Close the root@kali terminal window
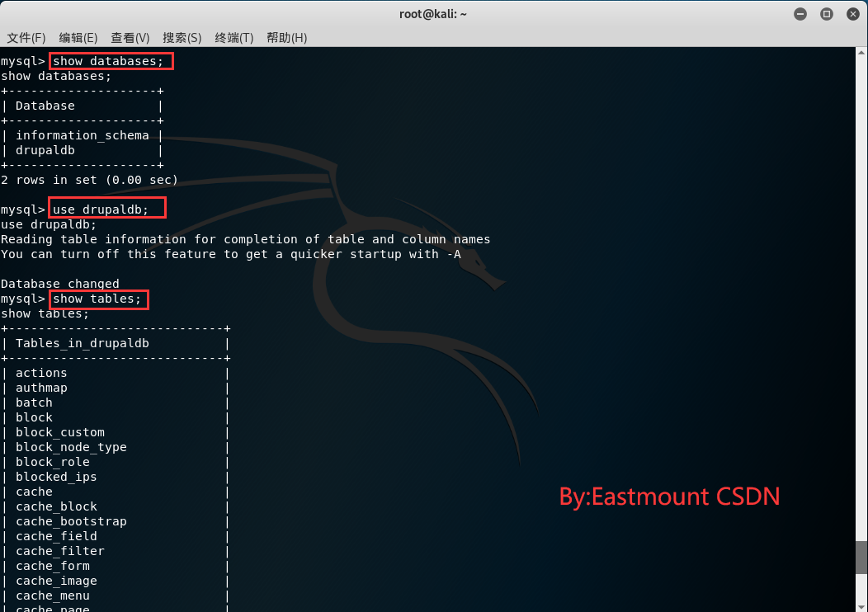Image resolution: width=868 pixels, height=612 pixels. (x=853, y=14)
